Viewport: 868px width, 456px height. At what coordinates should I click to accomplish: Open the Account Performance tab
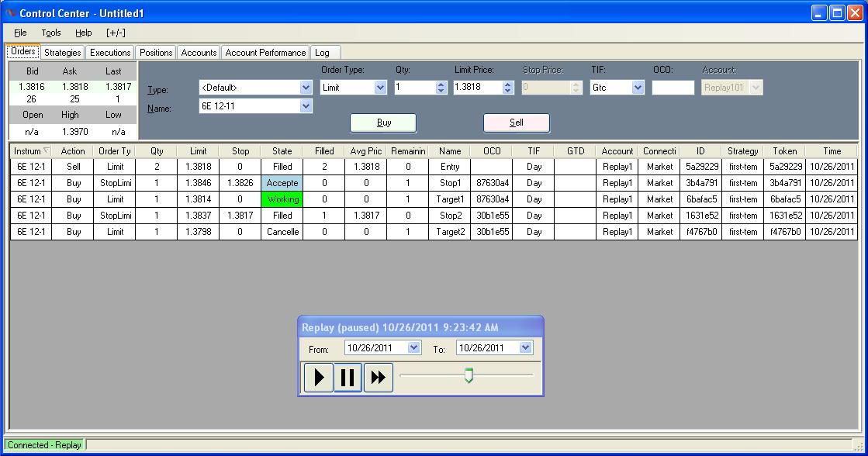coord(265,53)
